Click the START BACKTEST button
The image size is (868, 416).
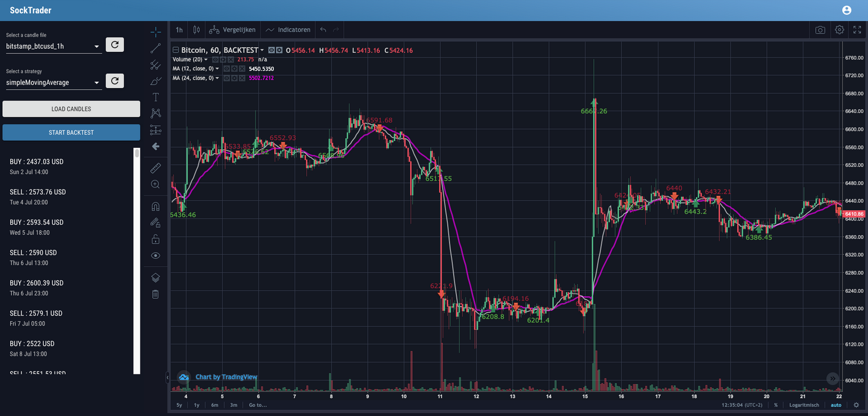tap(71, 132)
